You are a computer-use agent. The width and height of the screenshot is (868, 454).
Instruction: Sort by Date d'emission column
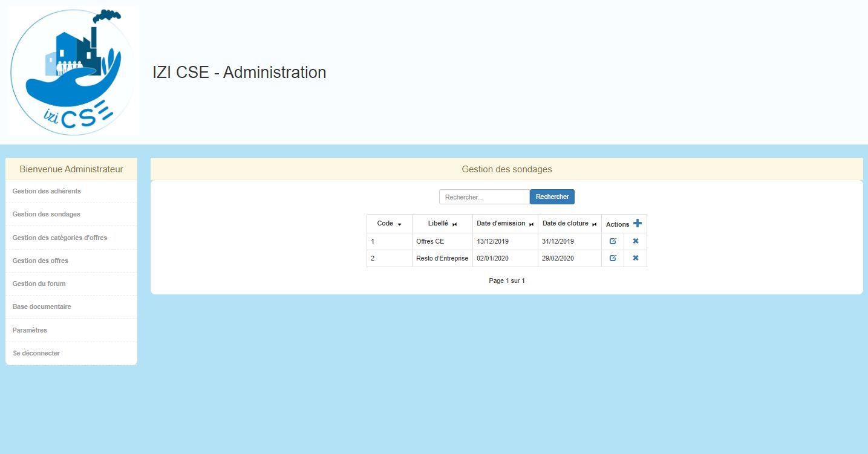pyautogui.click(x=505, y=224)
